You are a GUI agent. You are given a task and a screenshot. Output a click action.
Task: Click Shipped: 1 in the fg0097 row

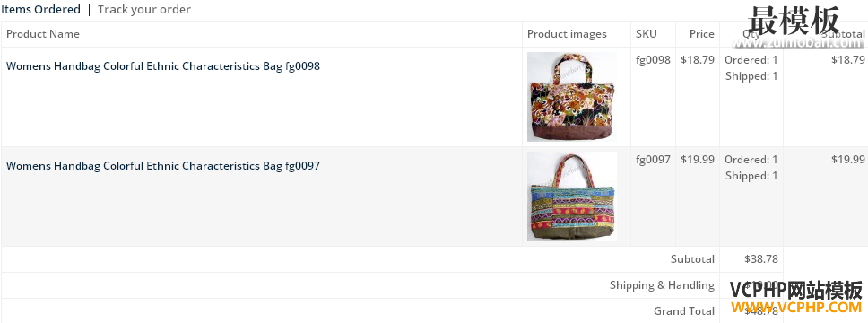click(x=751, y=176)
